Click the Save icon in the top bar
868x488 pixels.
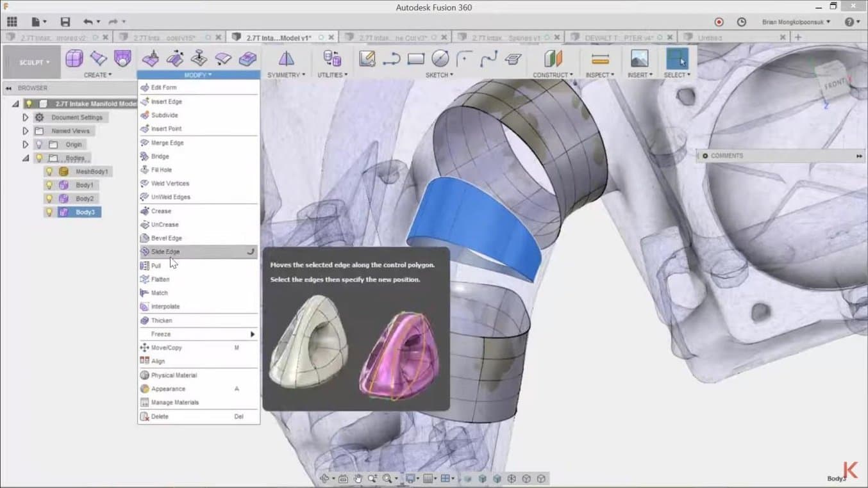[65, 22]
